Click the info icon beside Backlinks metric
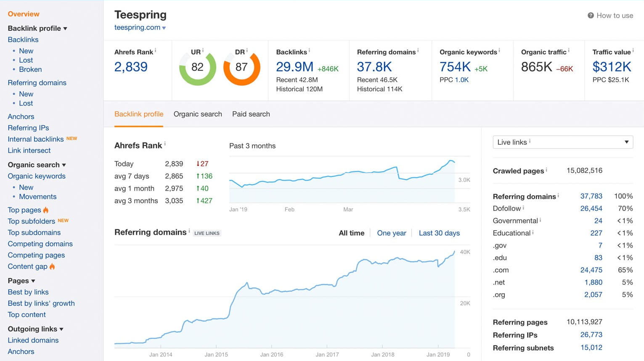Image resolution: width=644 pixels, height=361 pixels. 309,50
